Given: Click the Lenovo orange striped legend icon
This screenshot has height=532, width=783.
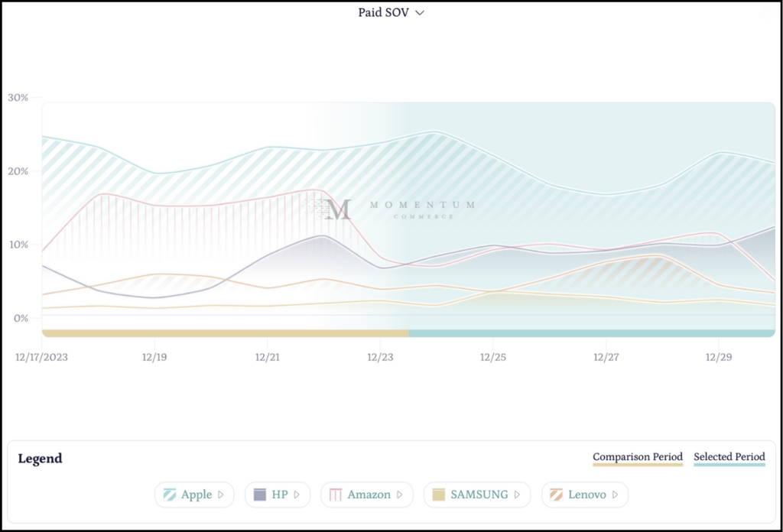Looking at the screenshot, I should click(x=557, y=495).
